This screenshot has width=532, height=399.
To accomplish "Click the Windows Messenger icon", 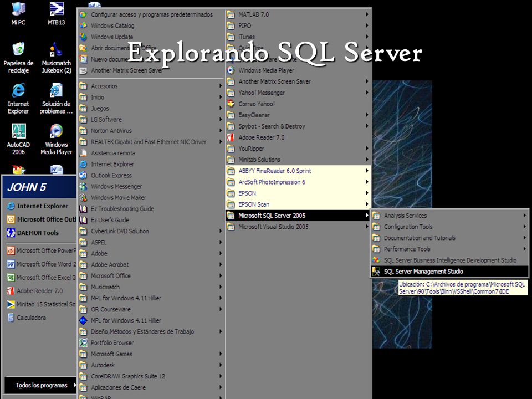I will pos(83,187).
